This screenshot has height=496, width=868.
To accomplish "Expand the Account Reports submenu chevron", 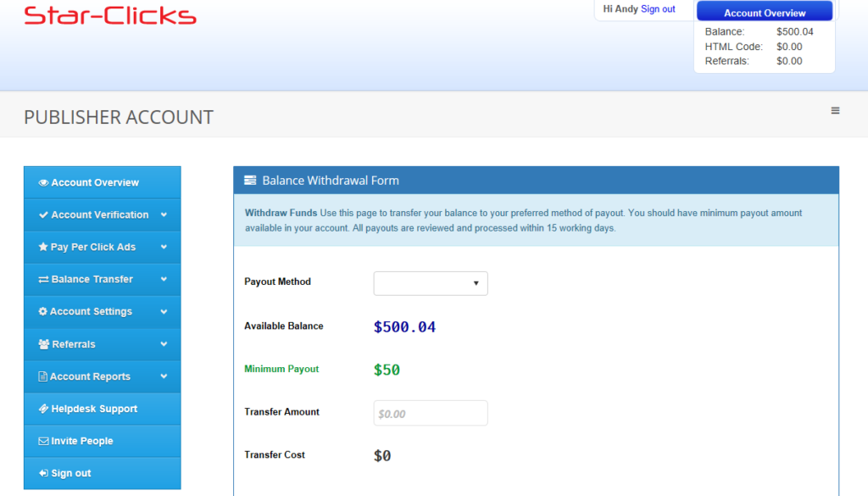I will [164, 376].
